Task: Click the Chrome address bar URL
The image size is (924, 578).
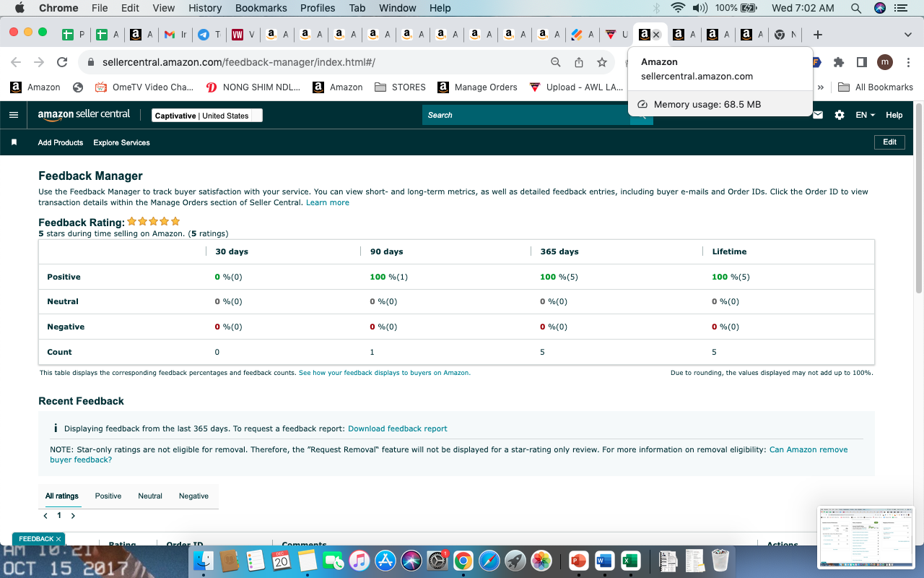Action: (x=239, y=62)
